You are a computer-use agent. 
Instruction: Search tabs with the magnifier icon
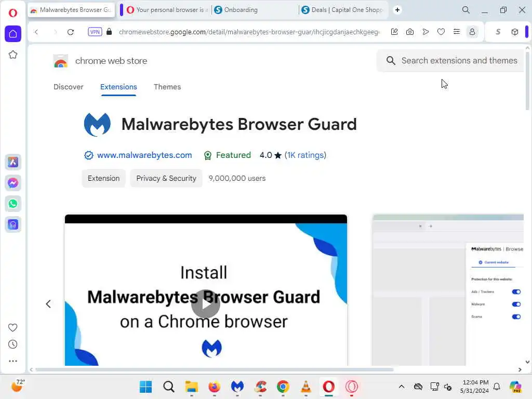(466, 10)
